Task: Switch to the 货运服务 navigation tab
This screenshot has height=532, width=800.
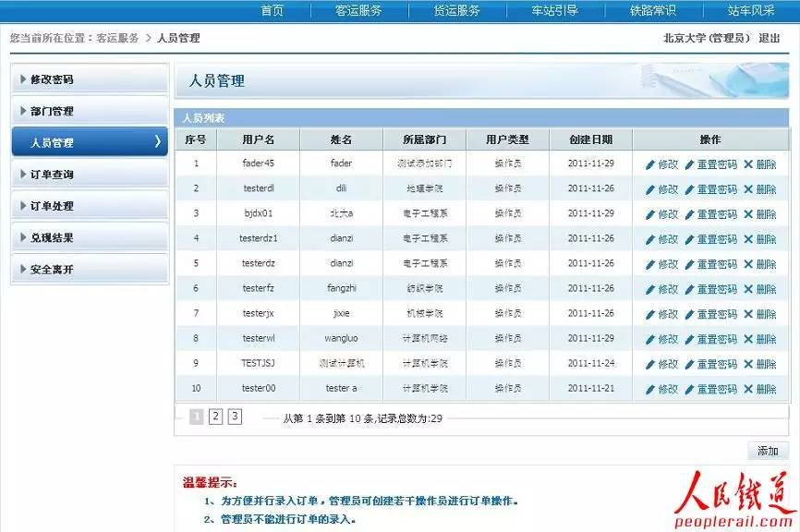Action: click(x=456, y=10)
